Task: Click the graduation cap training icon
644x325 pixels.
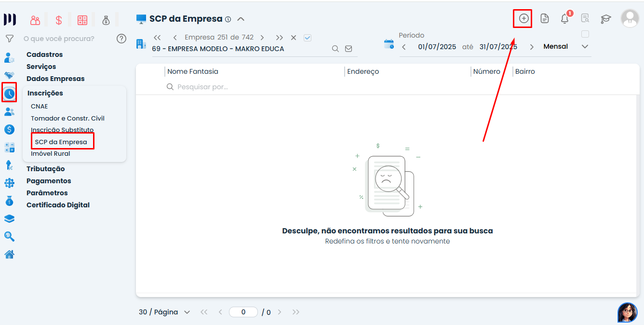Action: pyautogui.click(x=605, y=19)
